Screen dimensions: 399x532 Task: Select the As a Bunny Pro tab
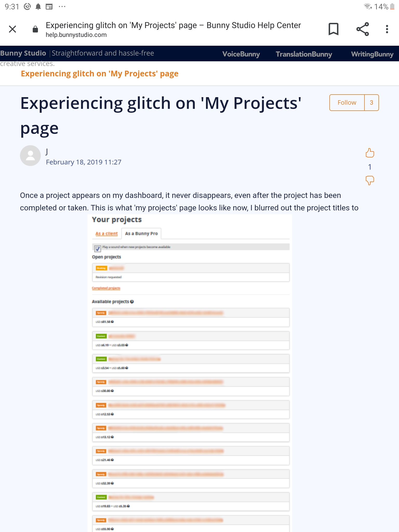click(x=141, y=234)
